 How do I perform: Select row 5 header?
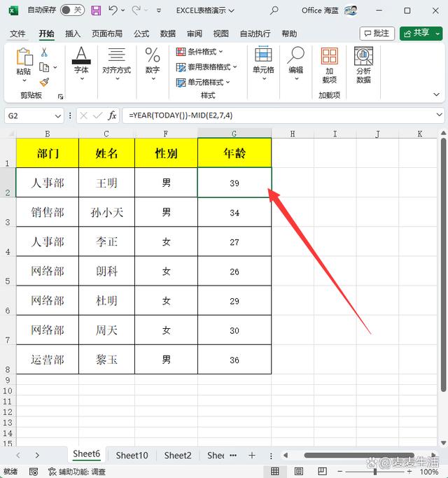pos(8,271)
